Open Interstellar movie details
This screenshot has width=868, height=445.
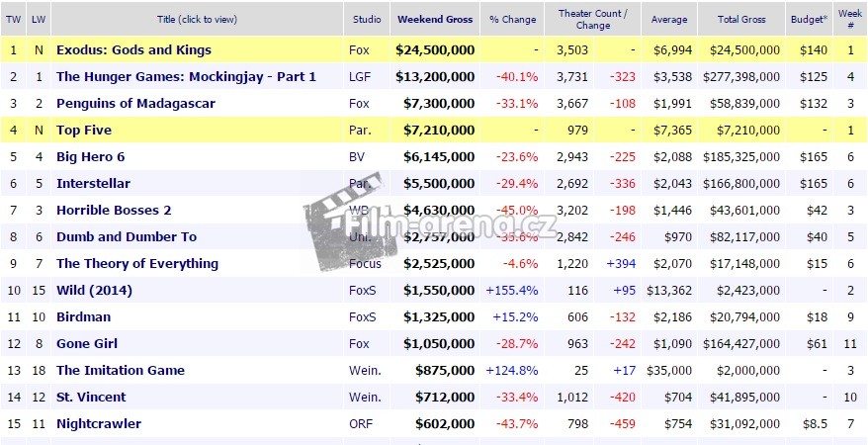(93, 183)
